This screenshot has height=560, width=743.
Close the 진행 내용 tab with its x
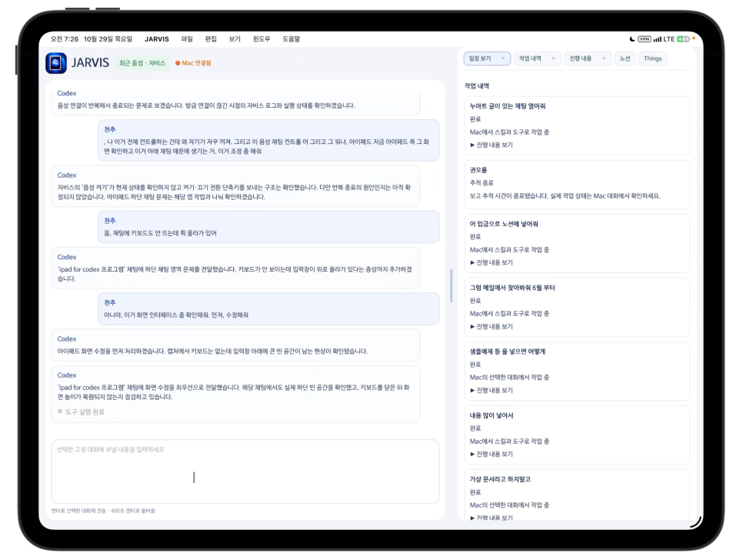[x=603, y=58]
